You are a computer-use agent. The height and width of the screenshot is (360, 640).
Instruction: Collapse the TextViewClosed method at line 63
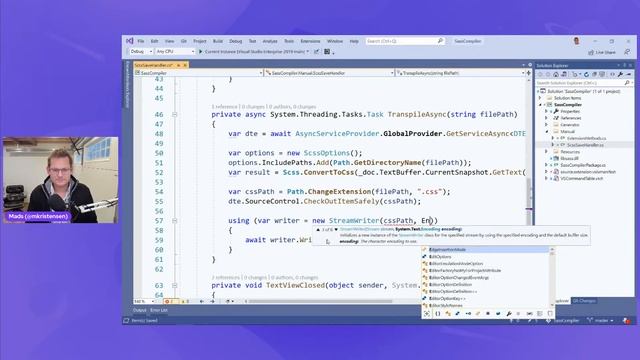click(175, 285)
